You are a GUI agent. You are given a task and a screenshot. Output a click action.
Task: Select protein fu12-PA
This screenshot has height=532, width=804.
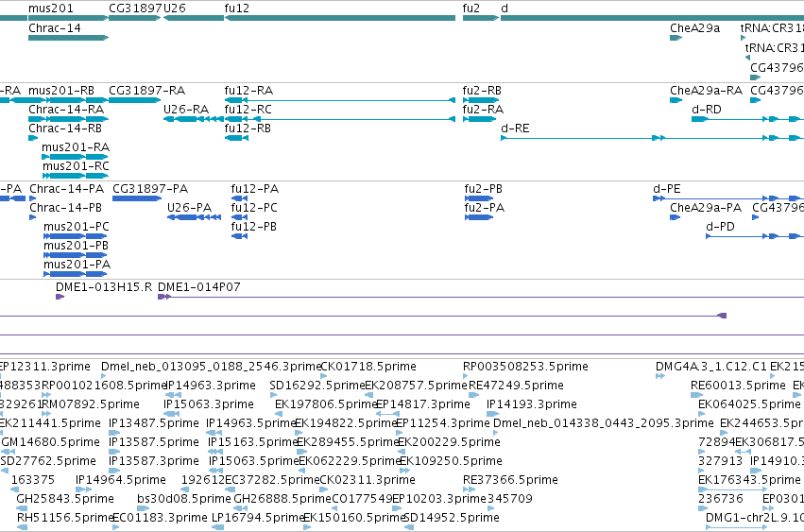[255, 189]
